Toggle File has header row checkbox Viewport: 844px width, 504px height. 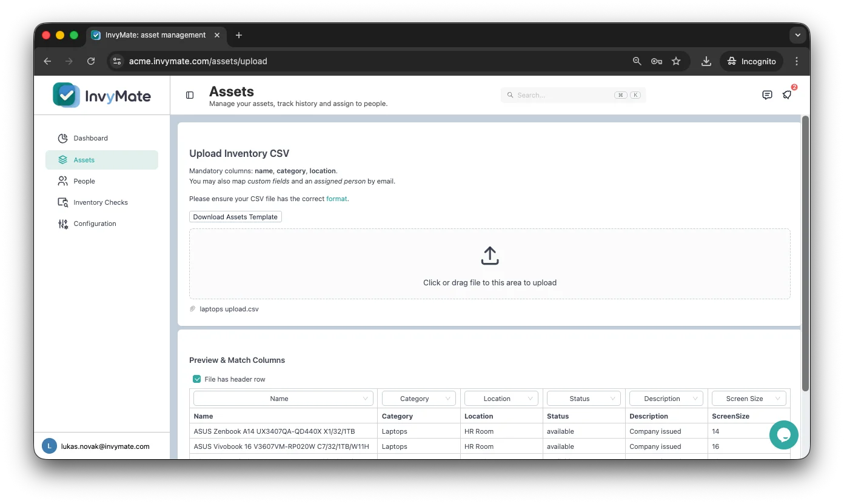(x=196, y=379)
